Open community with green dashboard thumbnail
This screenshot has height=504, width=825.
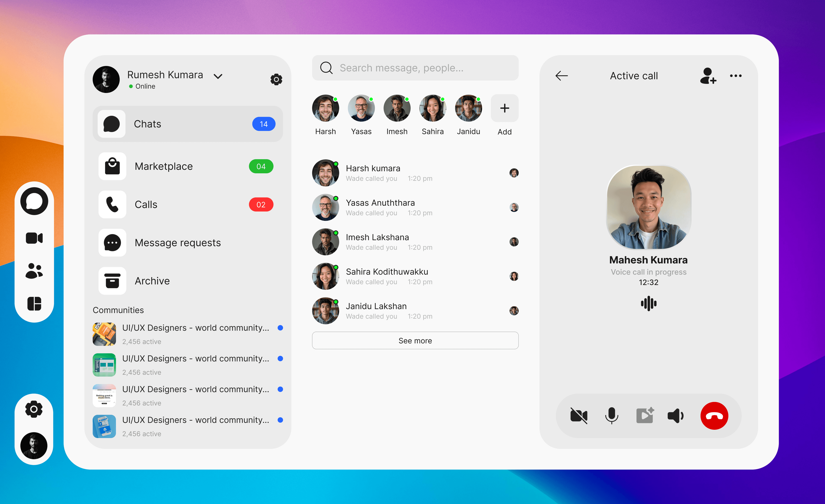188,365
